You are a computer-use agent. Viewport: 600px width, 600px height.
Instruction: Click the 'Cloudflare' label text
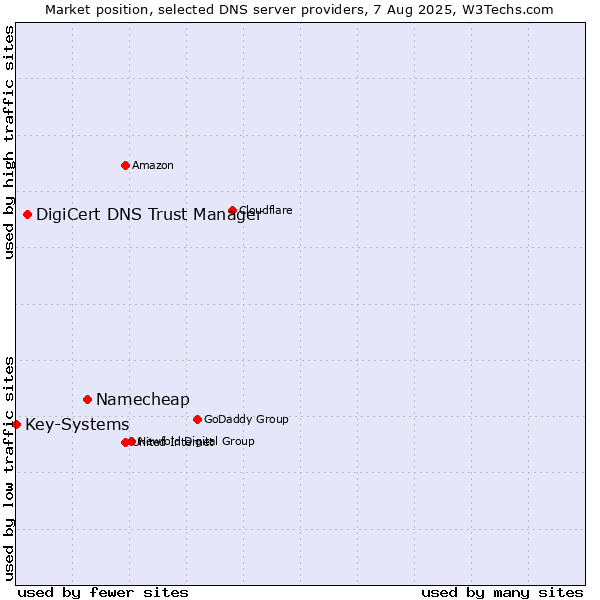pos(266,210)
